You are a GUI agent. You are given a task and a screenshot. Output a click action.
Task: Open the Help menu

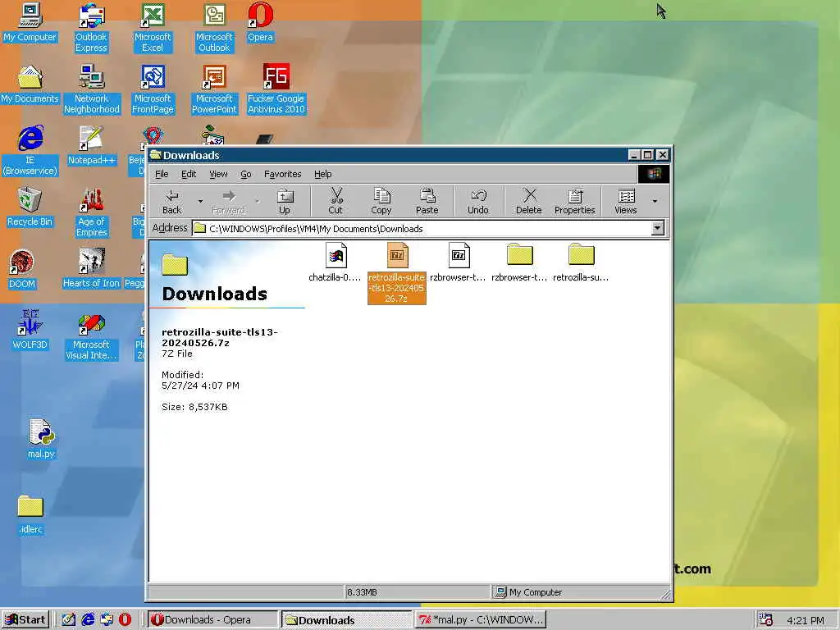(x=323, y=174)
